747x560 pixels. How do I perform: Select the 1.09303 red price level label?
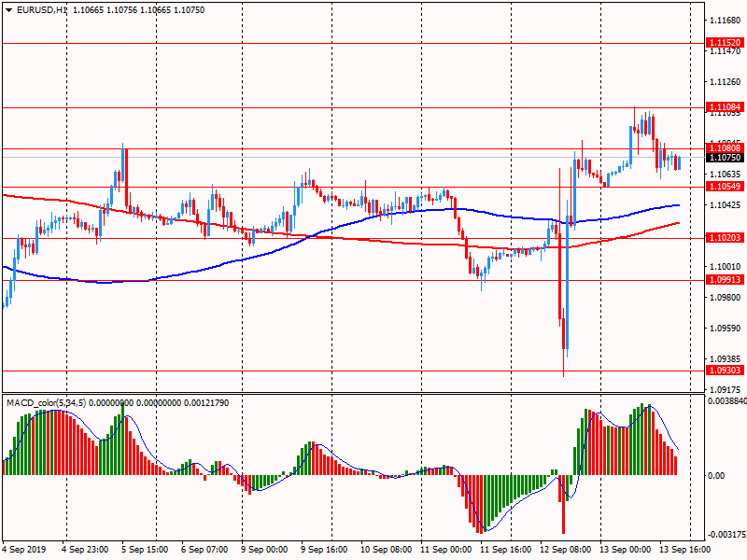point(726,370)
